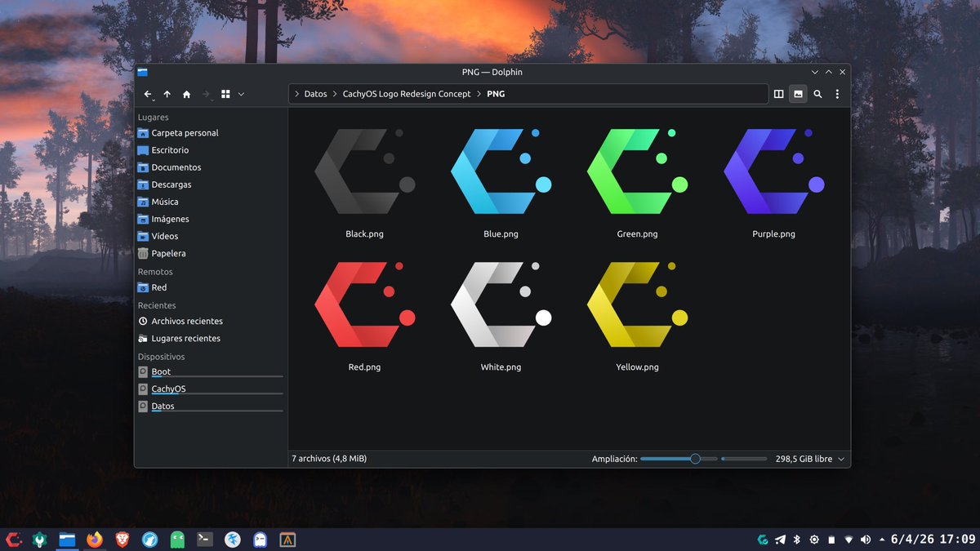This screenshot has height=551, width=980.
Task: Open the Dolphin title bar window icon
Action: click(143, 72)
